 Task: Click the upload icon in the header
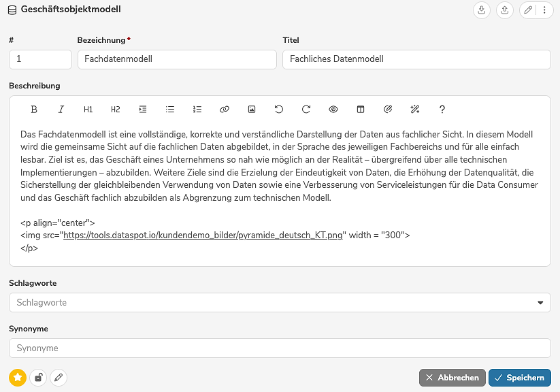pos(505,10)
